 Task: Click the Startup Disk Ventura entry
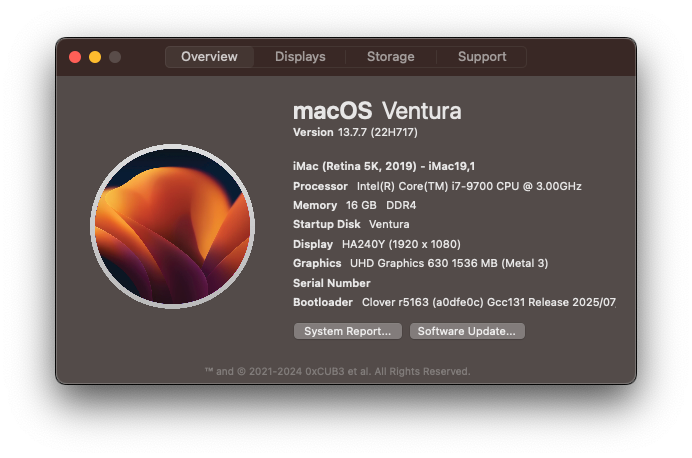click(351, 224)
